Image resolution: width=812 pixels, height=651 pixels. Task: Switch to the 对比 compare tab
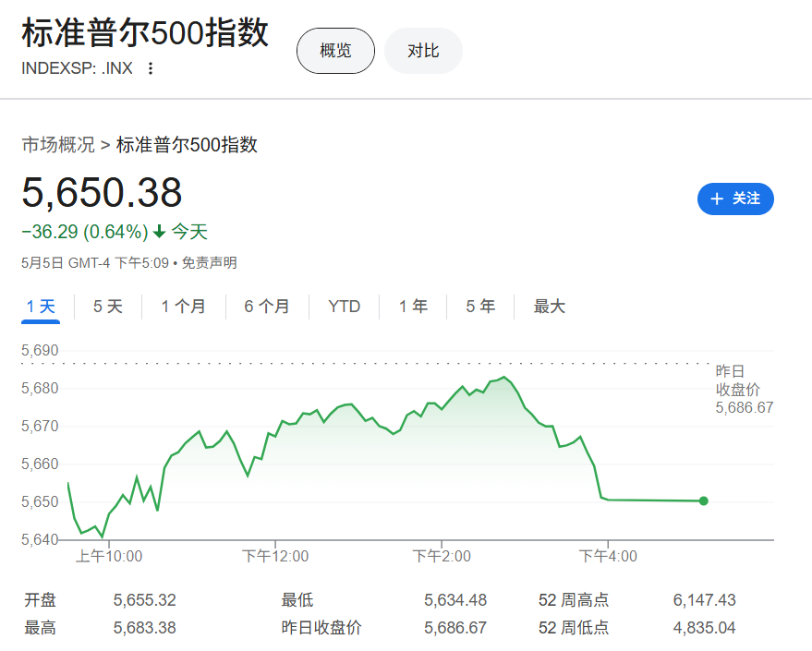tap(423, 51)
